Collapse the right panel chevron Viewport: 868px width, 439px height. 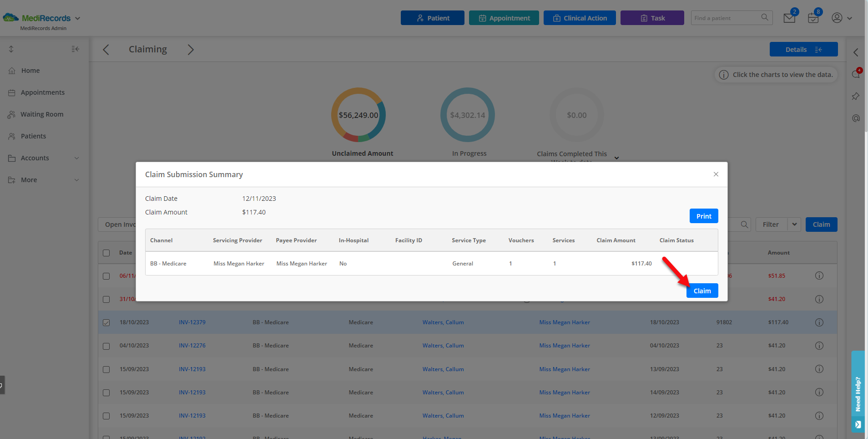856,52
